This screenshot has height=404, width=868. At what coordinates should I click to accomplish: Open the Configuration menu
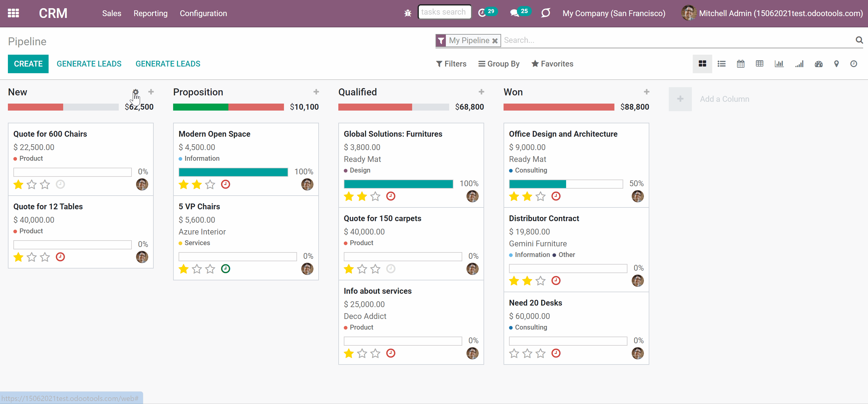click(203, 13)
